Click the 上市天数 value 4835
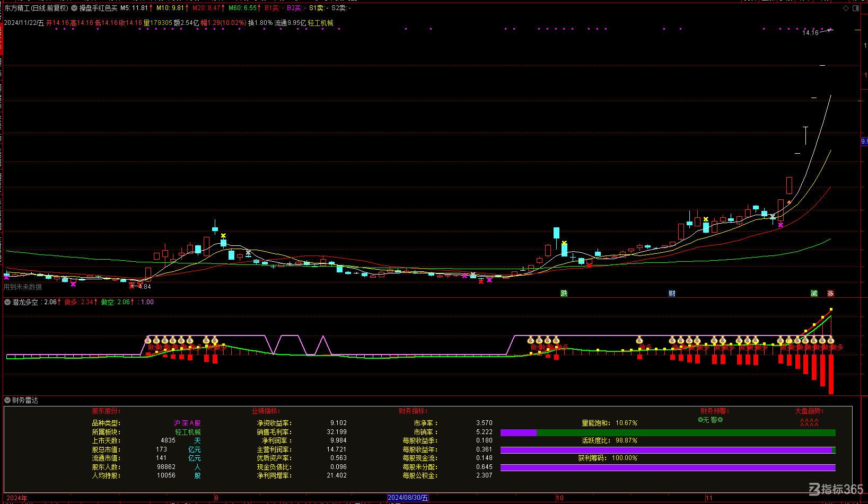This screenshot has height=504, width=868. click(x=168, y=440)
